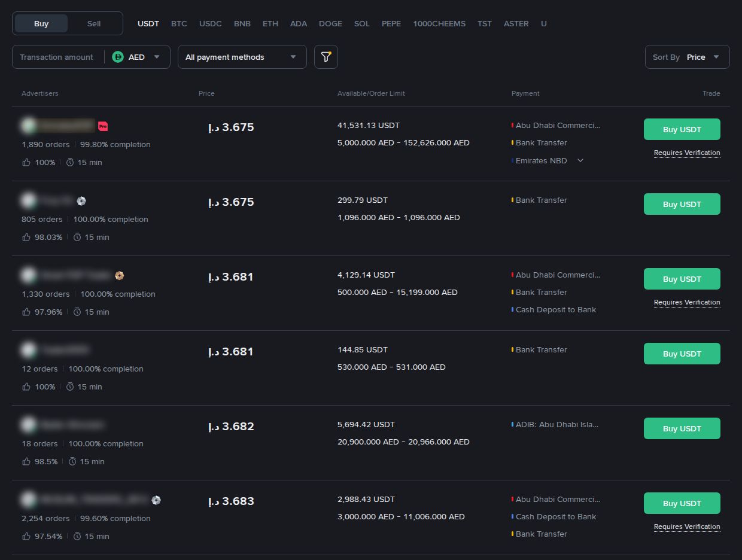The height and width of the screenshot is (560, 742).
Task: Click the thumbs-up icon beside 97.54%
Action: point(26,536)
